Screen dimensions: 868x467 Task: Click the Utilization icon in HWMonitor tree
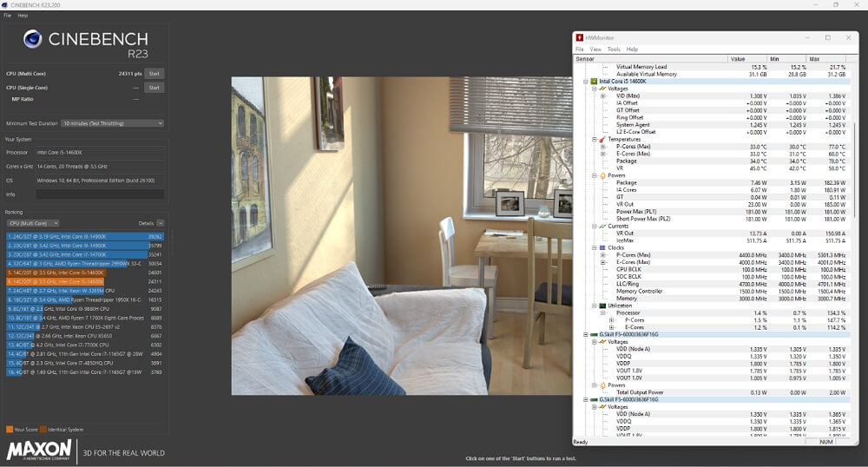[602, 306]
